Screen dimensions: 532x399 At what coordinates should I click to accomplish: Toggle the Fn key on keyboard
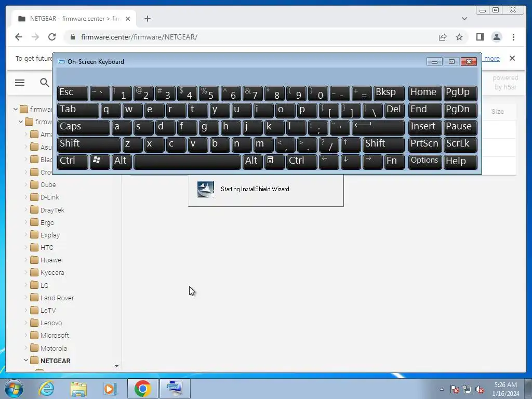tap(395, 162)
